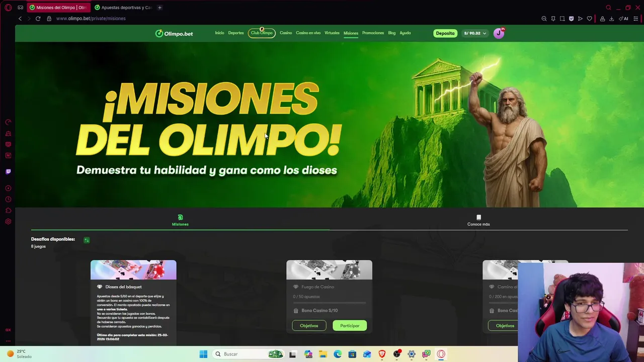Click Objetivos on the Fuego de Casino card

pyautogui.click(x=309, y=326)
